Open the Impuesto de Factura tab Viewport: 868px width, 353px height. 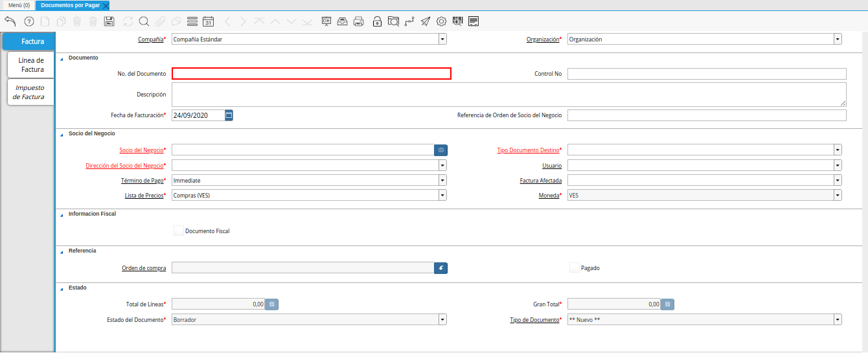(30, 92)
